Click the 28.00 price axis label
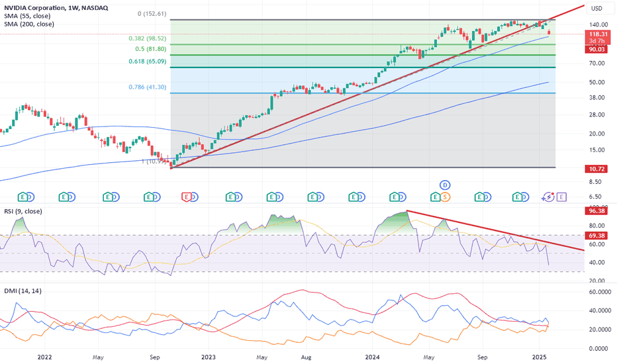The image size is (617, 364). tap(597, 115)
